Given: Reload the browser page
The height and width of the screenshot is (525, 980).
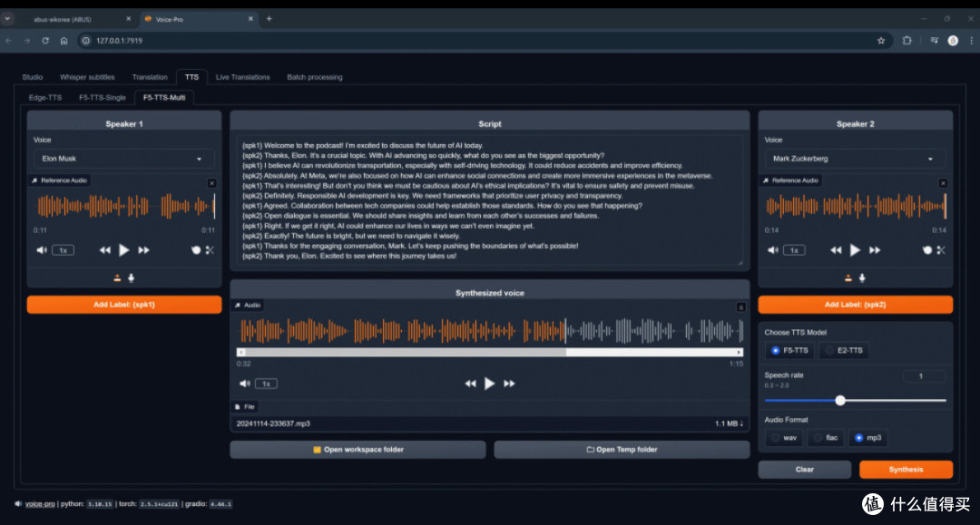Looking at the screenshot, I should tap(45, 41).
